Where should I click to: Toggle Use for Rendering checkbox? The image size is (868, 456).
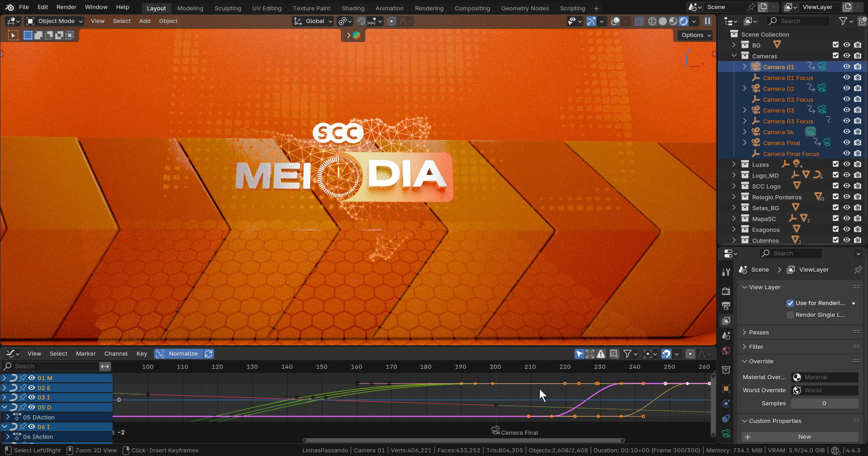pyautogui.click(x=790, y=303)
